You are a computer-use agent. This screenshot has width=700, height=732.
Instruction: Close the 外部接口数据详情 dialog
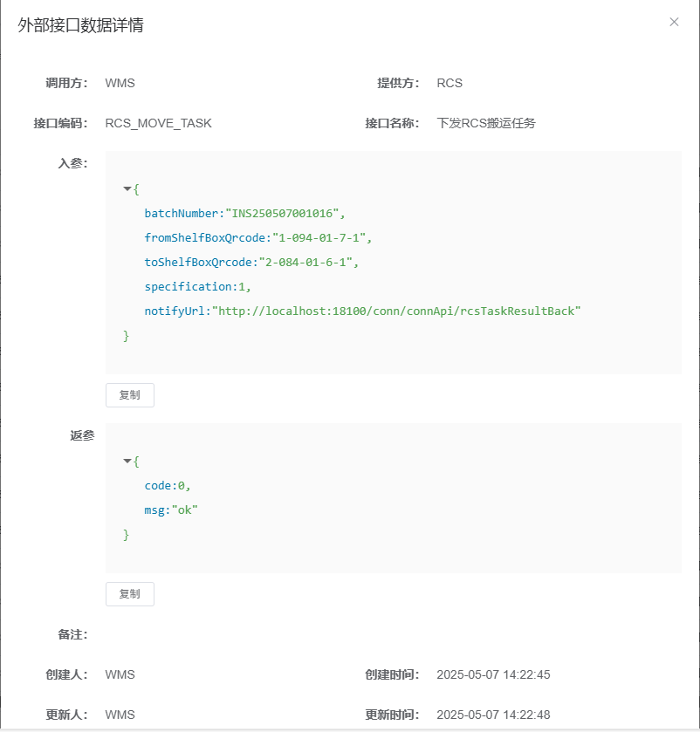click(674, 22)
